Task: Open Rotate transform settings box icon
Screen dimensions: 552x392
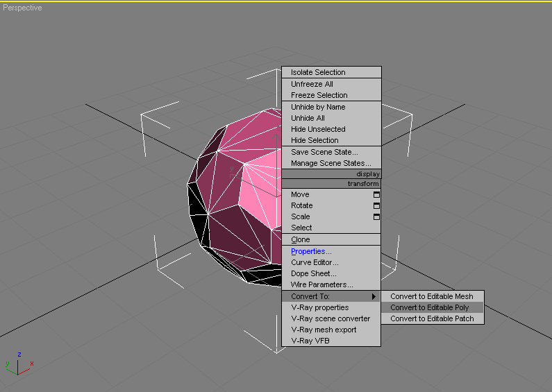Action: 376,205
